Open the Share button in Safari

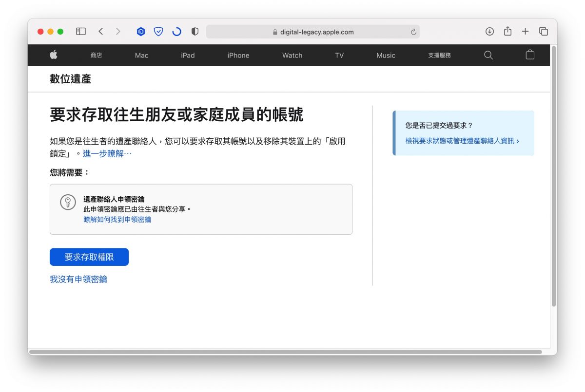[x=507, y=31]
